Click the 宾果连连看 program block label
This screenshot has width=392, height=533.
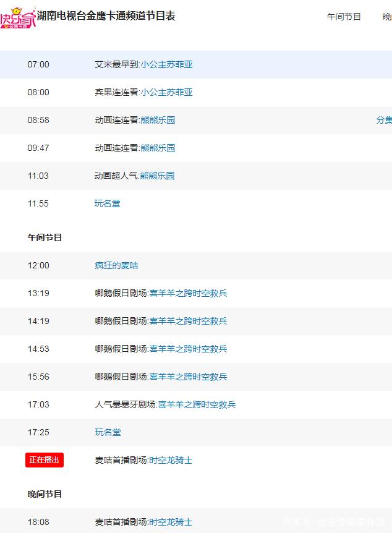click(117, 93)
